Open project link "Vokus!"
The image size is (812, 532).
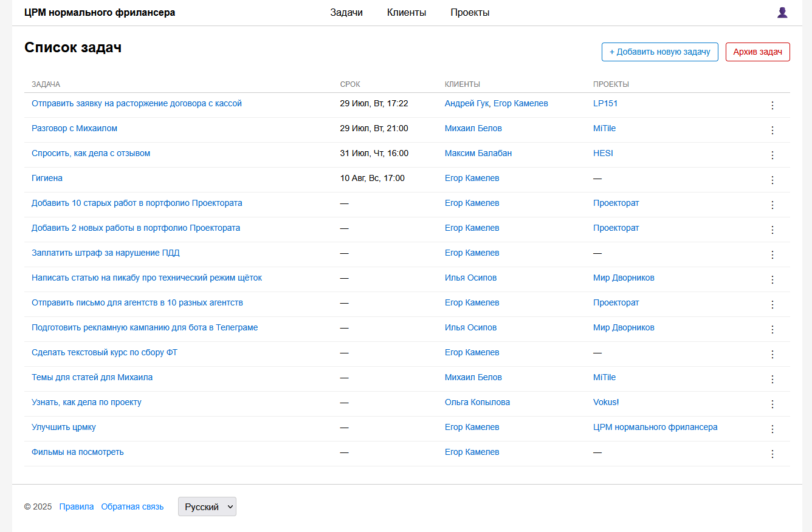point(606,402)
